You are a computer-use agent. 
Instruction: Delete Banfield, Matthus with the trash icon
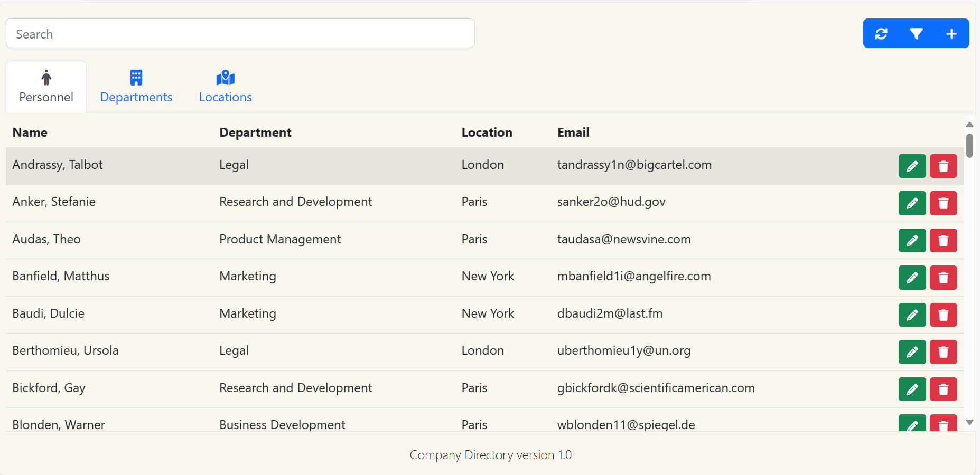pyautogui.click(x=943, y=278)
